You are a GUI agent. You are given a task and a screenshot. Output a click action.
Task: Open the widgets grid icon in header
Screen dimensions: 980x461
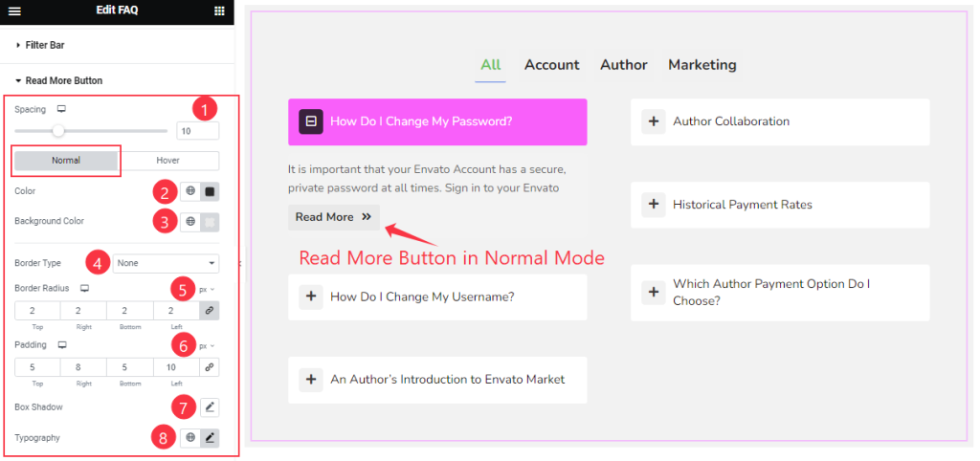tap(219, 11)
